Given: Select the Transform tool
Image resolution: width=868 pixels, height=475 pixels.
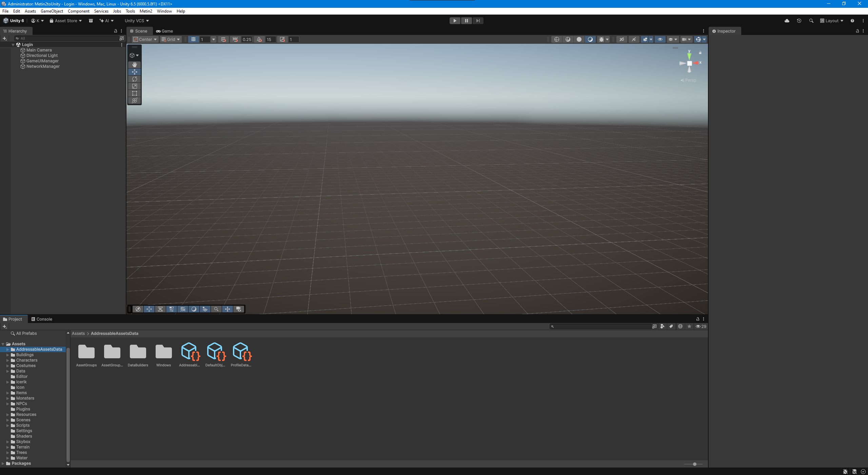Looking at the screenshot, I should click(135, 100).
